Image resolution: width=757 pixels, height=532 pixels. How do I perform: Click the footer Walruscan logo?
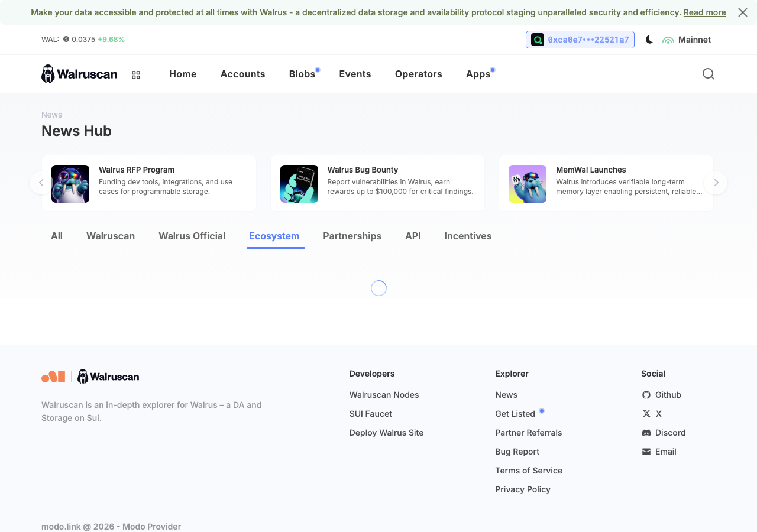click(x=108, y=377)
